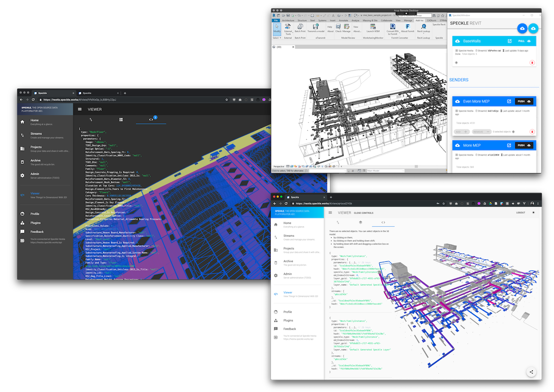
Task: Open BaseWalls stream in external link icon
Action: (x=509, y=41)
